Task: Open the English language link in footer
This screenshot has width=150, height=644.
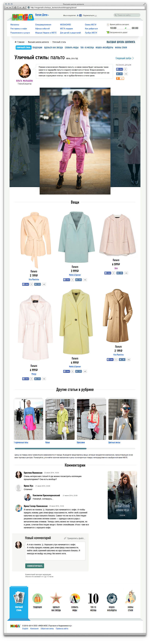Action: click(25, 629)
